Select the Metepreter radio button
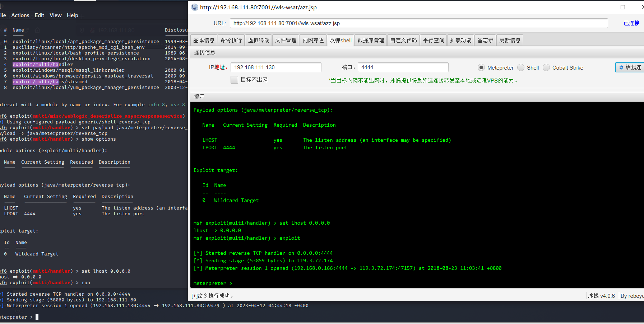Screen dimensions: 644x324 (x=481, y=67)
